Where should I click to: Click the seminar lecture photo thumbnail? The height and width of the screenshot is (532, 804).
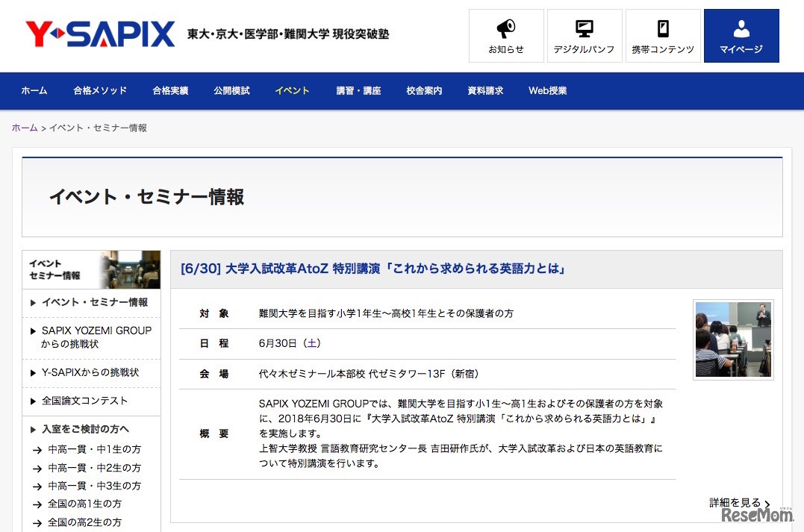[x=733, y=338]
